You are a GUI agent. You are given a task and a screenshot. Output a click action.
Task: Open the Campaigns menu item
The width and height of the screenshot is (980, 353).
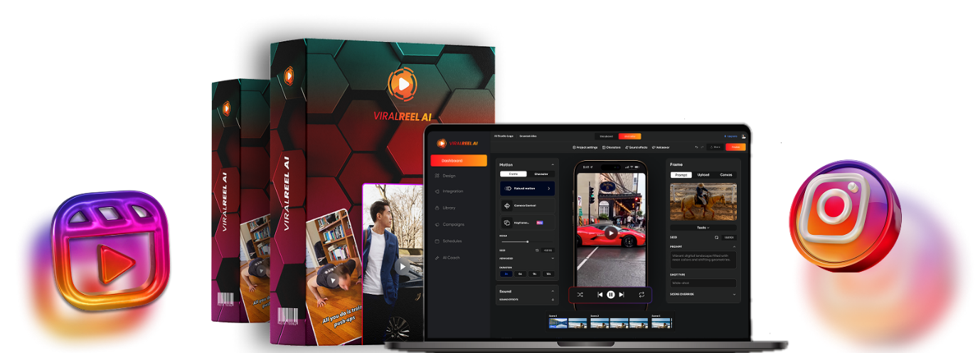453,224
